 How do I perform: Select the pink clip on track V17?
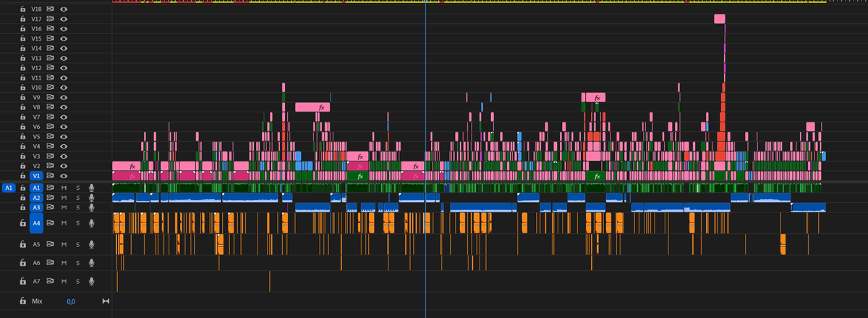[719, 18]
